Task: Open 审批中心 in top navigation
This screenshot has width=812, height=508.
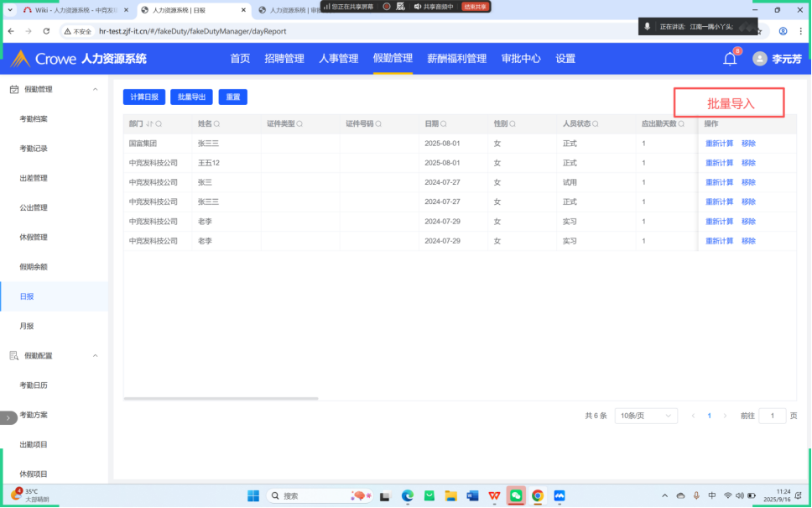Action: [x=521, y=59]
